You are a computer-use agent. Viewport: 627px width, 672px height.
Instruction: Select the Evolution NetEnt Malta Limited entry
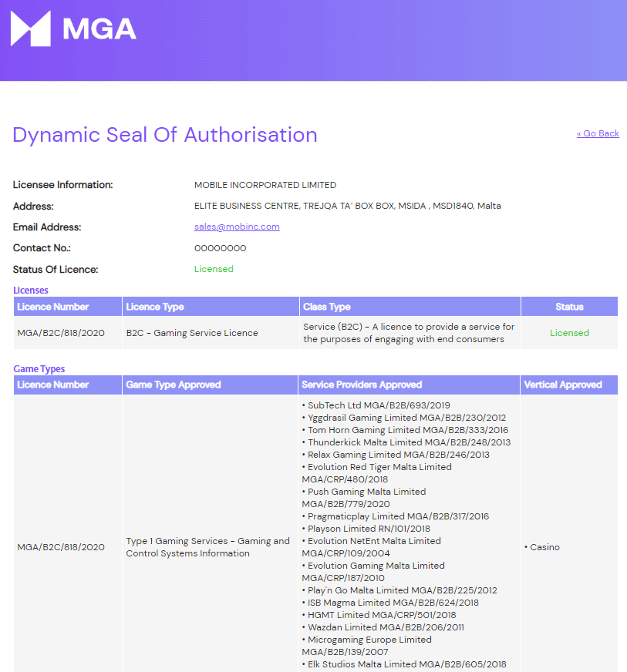click(372, 547)
